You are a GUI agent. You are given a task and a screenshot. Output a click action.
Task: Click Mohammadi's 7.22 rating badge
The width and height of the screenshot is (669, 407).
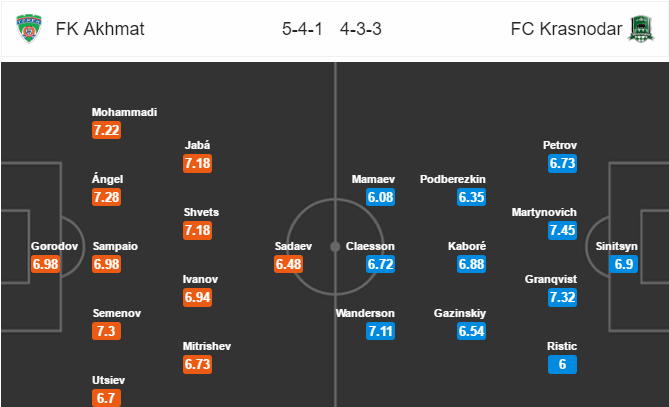pyautogui.click(x=106, y=131)
